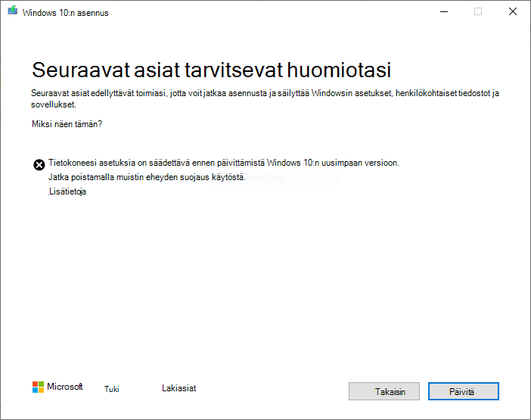The height and width of the screenshot is (420, 531).
Task: Minimize the Windows 10 setup window
Action: 444,11
